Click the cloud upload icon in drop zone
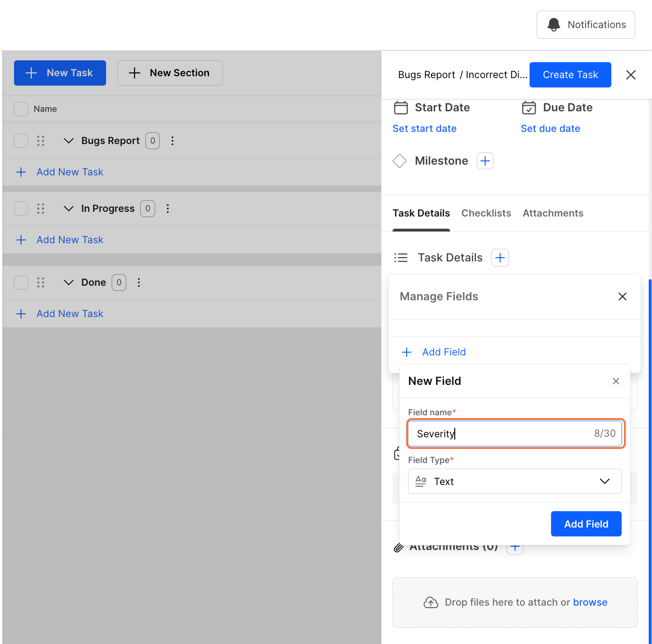 (x=430, y=602)
